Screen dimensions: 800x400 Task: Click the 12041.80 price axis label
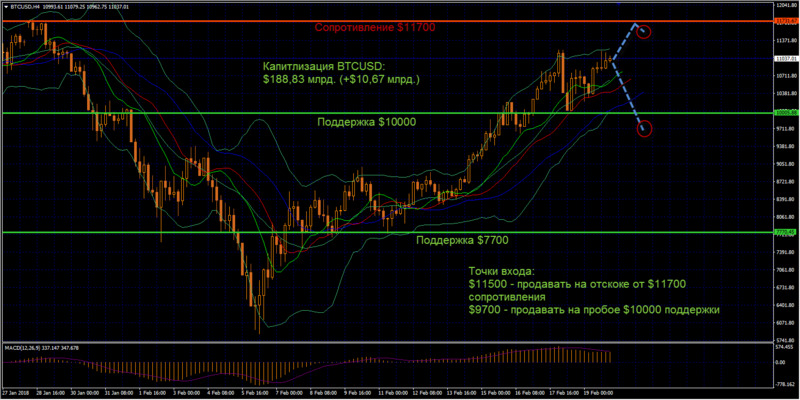786,5
